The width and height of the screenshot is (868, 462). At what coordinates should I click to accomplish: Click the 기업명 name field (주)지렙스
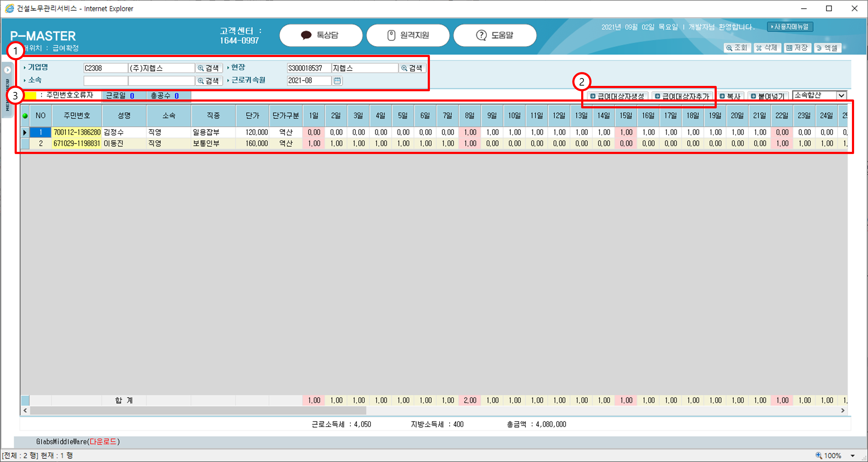click(162, 68)
